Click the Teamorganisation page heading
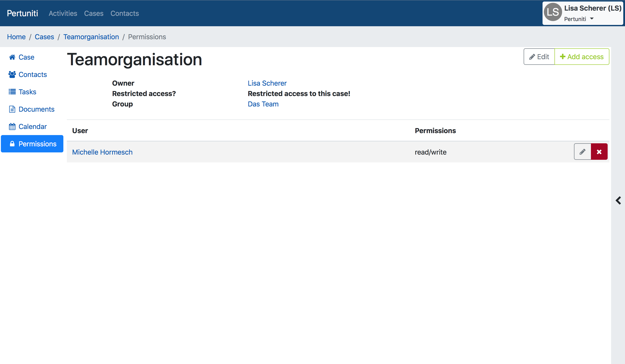The width and height of the screenshot is (625, 364). [x=135, y=59]
